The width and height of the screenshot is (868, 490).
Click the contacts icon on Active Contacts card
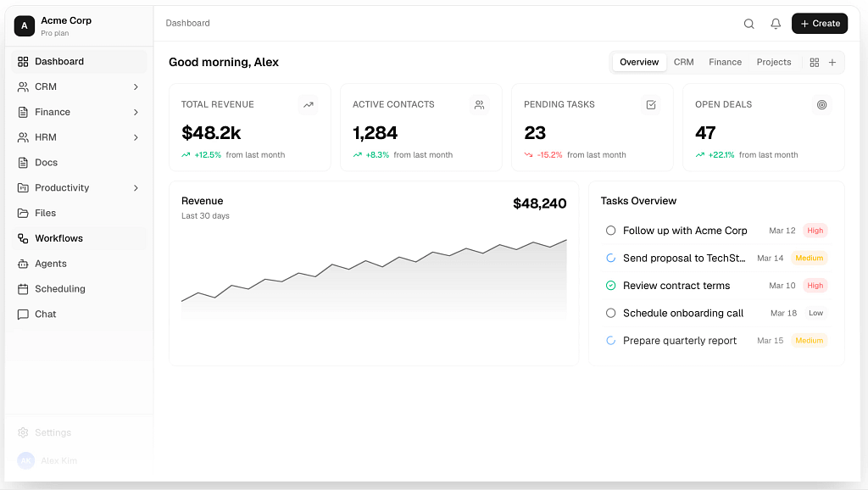coord(480,104)
